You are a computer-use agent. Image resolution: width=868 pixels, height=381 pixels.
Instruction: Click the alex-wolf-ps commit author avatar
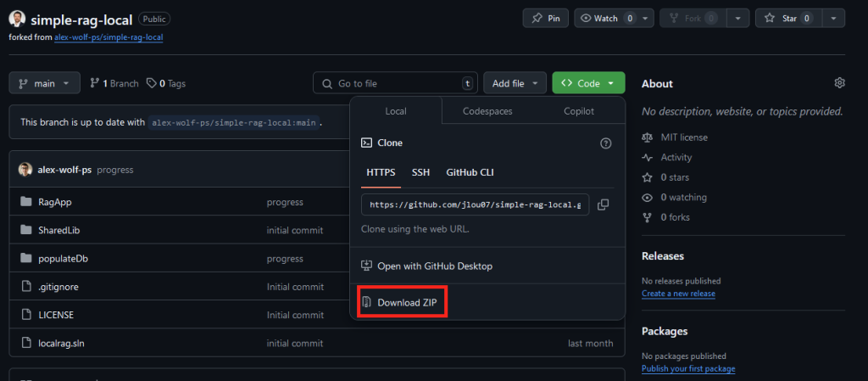[x=25, y=170]
